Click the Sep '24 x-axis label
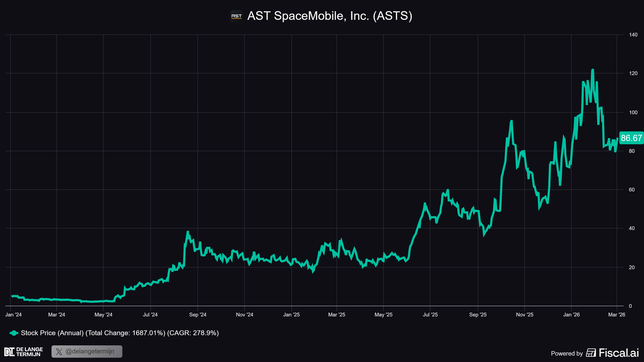The width and height of the screenshot is (644, 362). click(198, 315)
